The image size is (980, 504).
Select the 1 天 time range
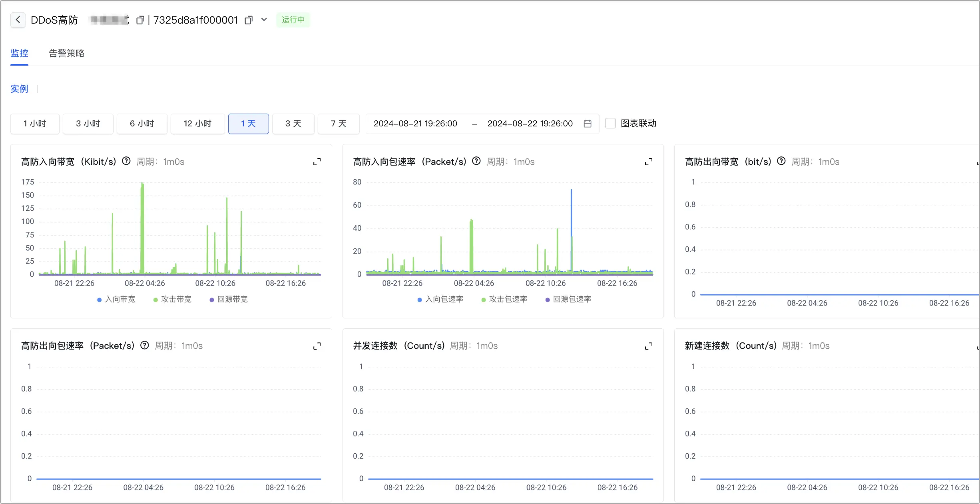point(248,124)
